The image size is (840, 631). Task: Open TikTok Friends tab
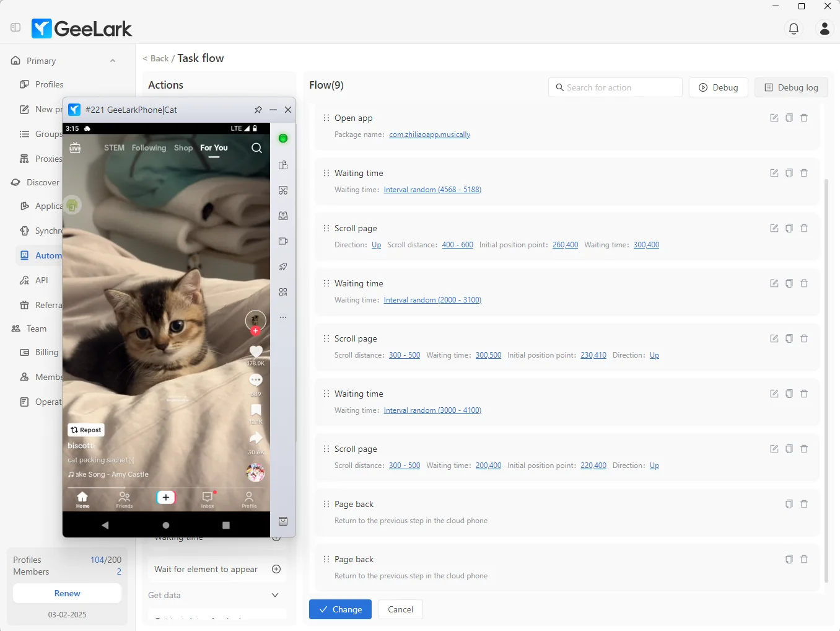coord(125,500)
